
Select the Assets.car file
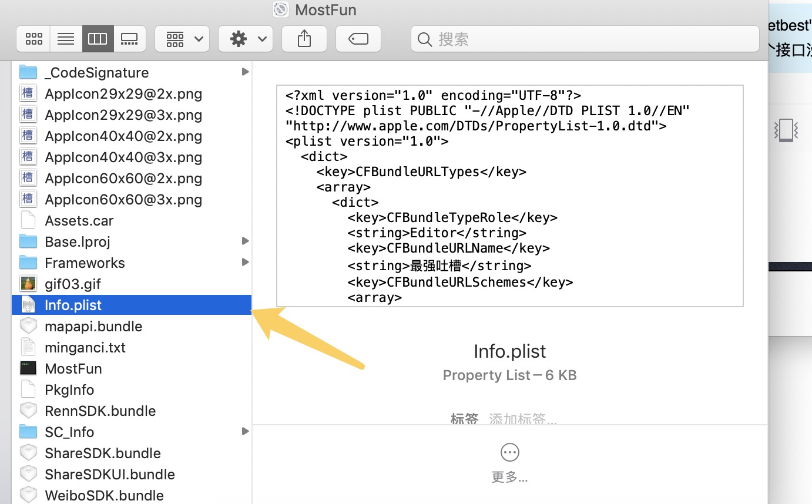[79, 220]
